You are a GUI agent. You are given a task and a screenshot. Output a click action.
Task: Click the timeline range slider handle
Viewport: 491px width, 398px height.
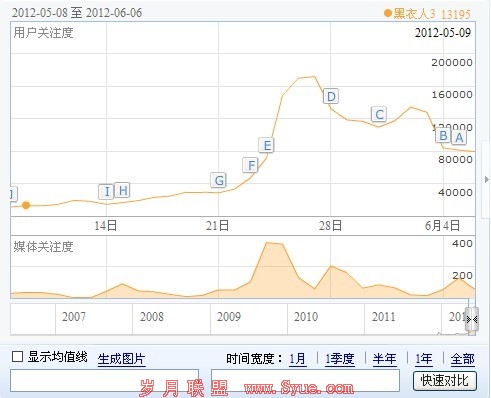point(472,319)
